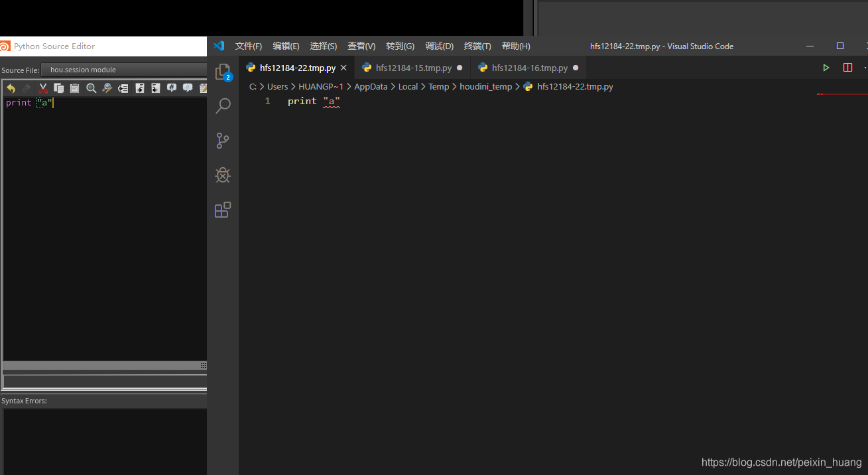Toggle comment using the # speech-bubble icon
This screenshot has width=868, height=475.
(172, 88)
